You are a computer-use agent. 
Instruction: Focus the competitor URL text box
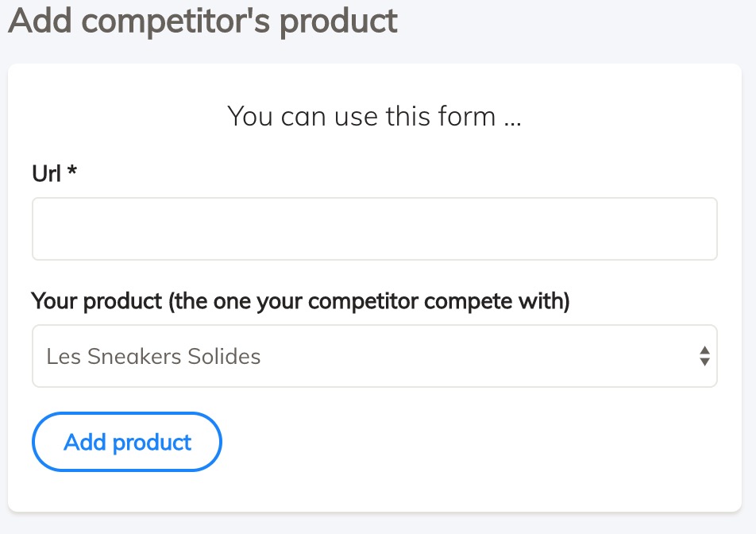(374, 229)
